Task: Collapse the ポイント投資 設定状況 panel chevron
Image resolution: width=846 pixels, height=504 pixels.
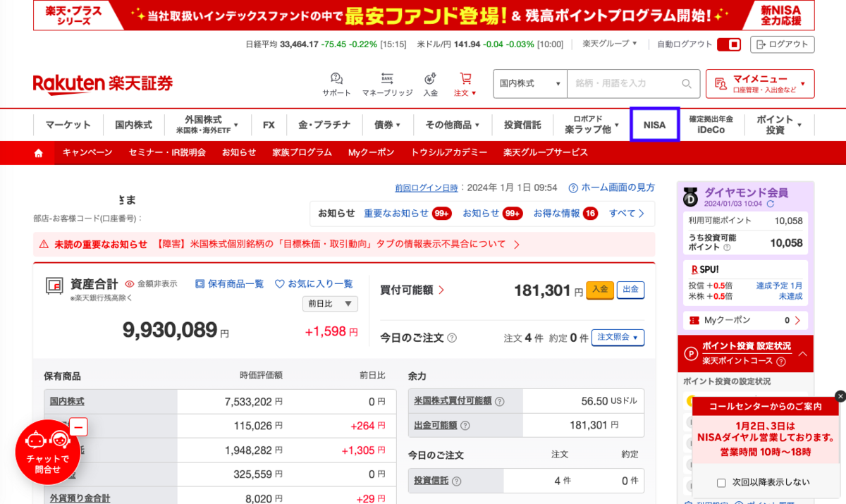Action: pos(803,354)
